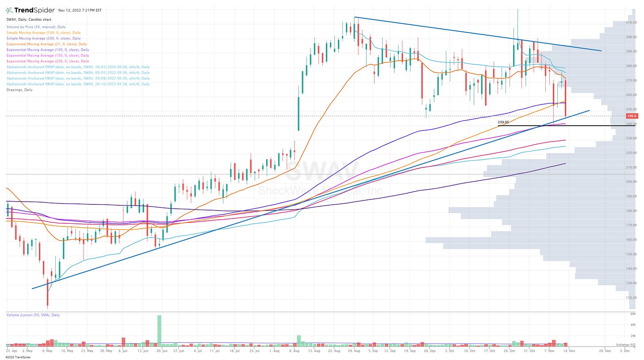The width and height of the screenshot is (644, 360).
Task: Select Anchored VWAP 26/10/2022 legend entry
Action: click(x=77, y=84)
